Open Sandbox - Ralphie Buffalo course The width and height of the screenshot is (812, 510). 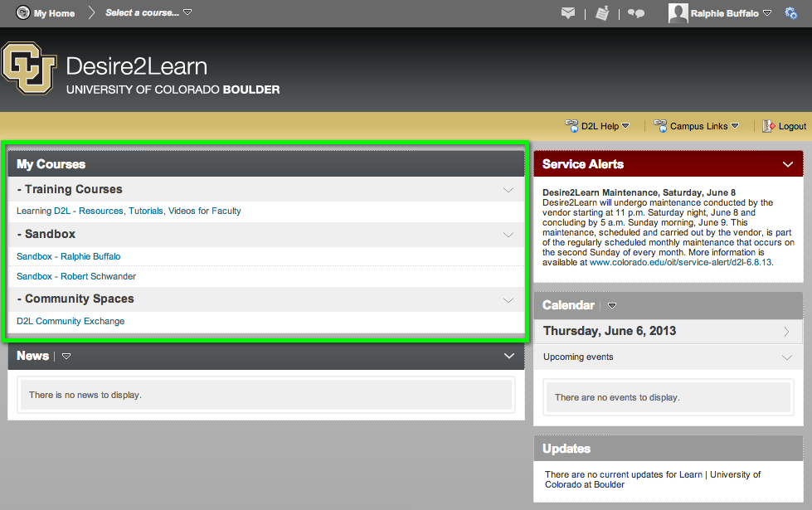click(68, 256)
